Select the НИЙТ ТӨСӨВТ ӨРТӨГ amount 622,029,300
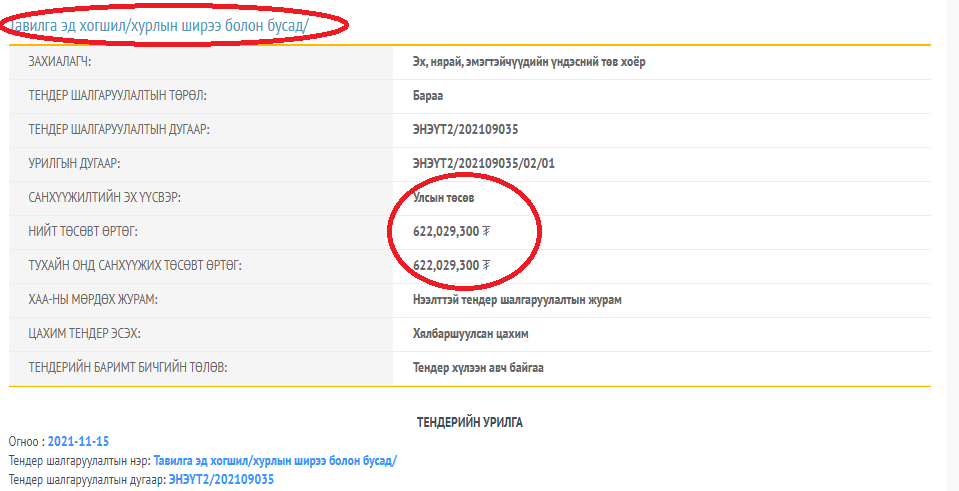The image size is (959, 491). [446, 232]
